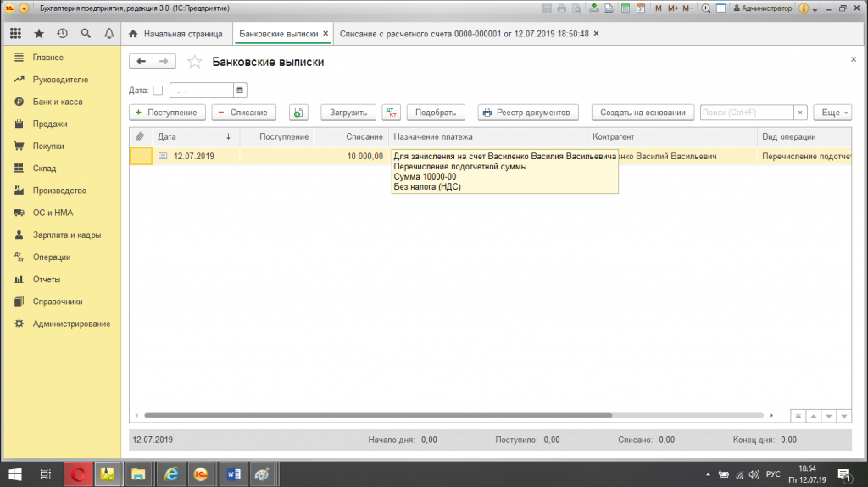868x487 pixels.
Task: Open Банк и касса section
Action: 62,102
